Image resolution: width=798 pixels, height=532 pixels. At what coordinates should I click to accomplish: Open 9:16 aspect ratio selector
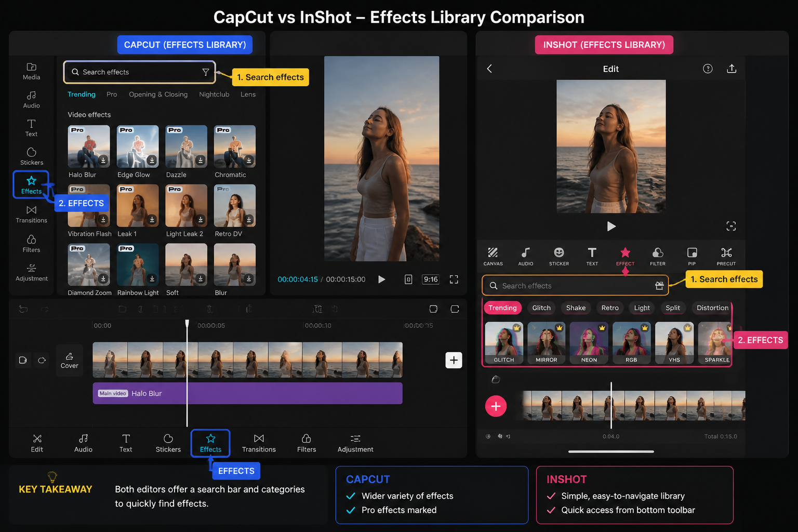pyautogui.click(x=431, y=280)
